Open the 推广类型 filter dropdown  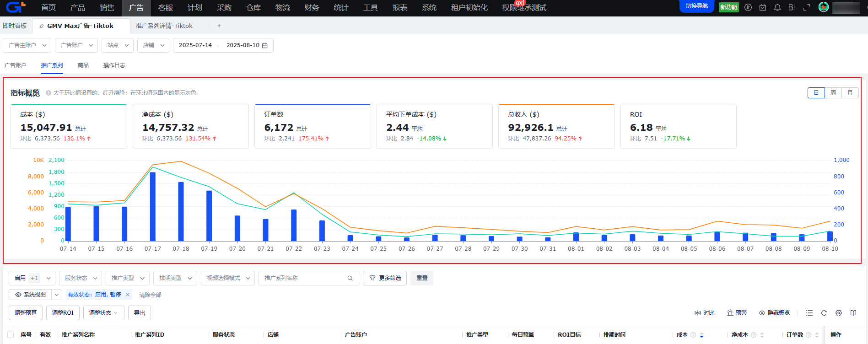128,278
